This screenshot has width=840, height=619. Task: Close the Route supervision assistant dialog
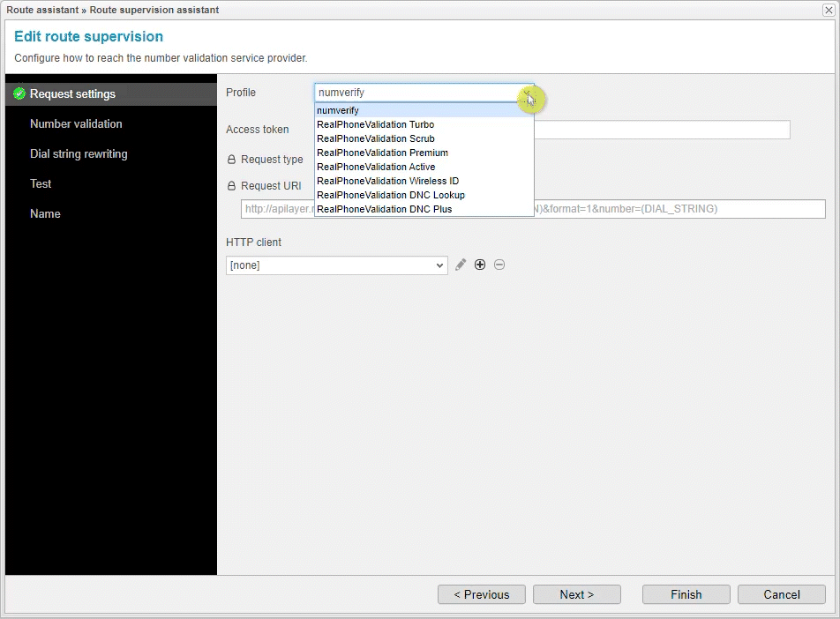(829, 11)
